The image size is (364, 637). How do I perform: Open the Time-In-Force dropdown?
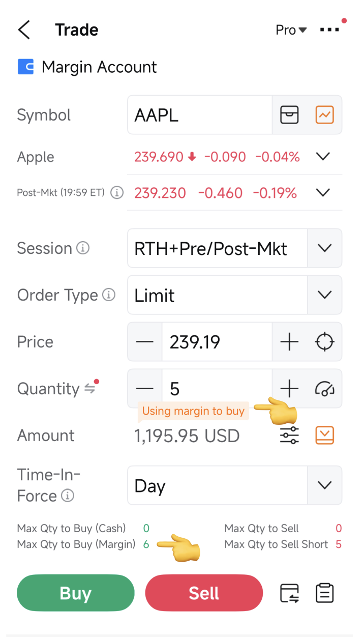(324, 485)
